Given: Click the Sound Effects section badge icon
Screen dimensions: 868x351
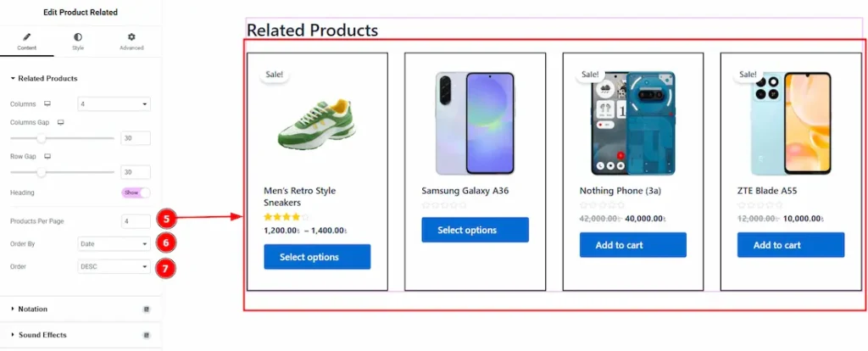Looking at the screenshot, I should (146, 335).
